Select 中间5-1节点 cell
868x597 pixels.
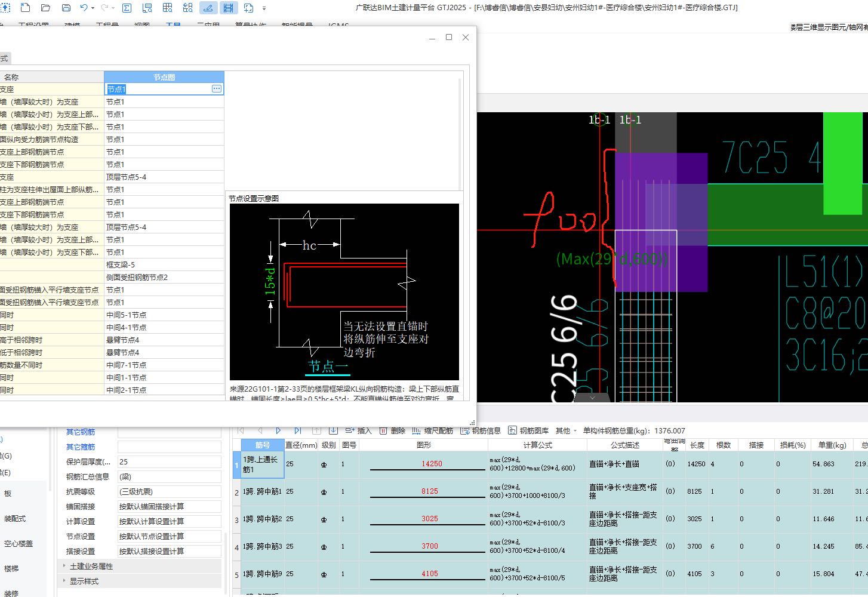tap(164, 315)
